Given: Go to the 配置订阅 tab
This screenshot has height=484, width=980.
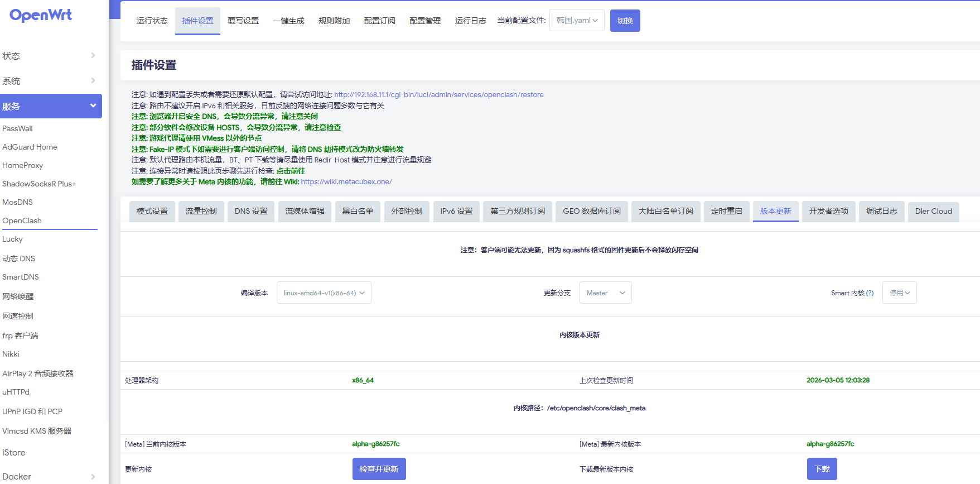Looking at the screenshot, I should 380,21.
